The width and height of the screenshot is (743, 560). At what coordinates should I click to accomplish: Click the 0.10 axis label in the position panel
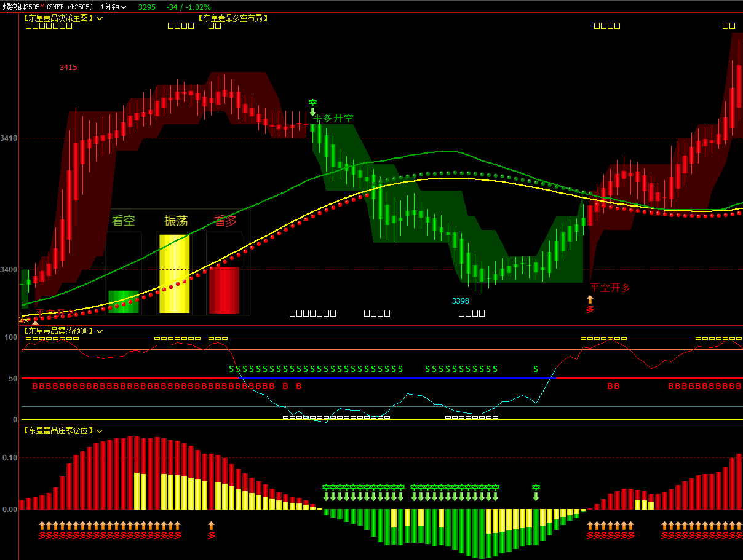point(9,458)
